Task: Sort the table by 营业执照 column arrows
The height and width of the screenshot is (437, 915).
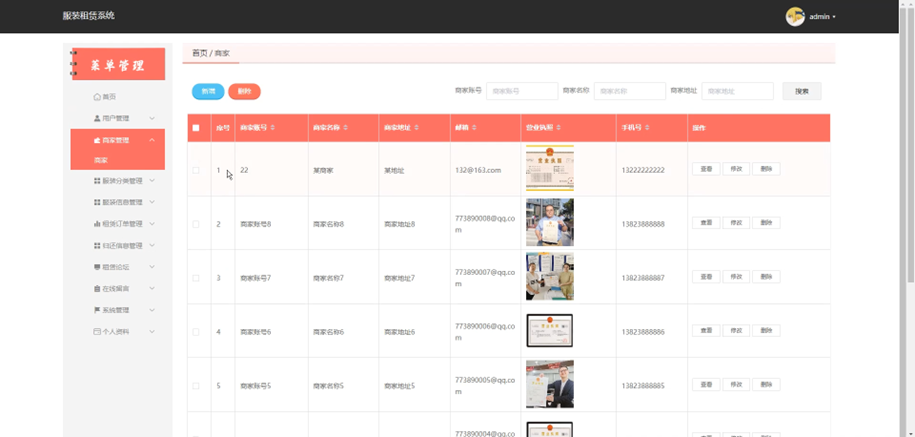Action: click(558, 128)
